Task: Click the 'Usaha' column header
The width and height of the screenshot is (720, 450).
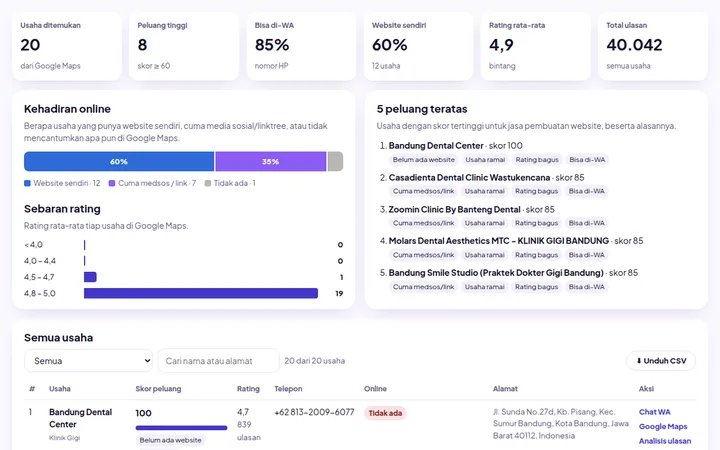Action: coord(60,389)
